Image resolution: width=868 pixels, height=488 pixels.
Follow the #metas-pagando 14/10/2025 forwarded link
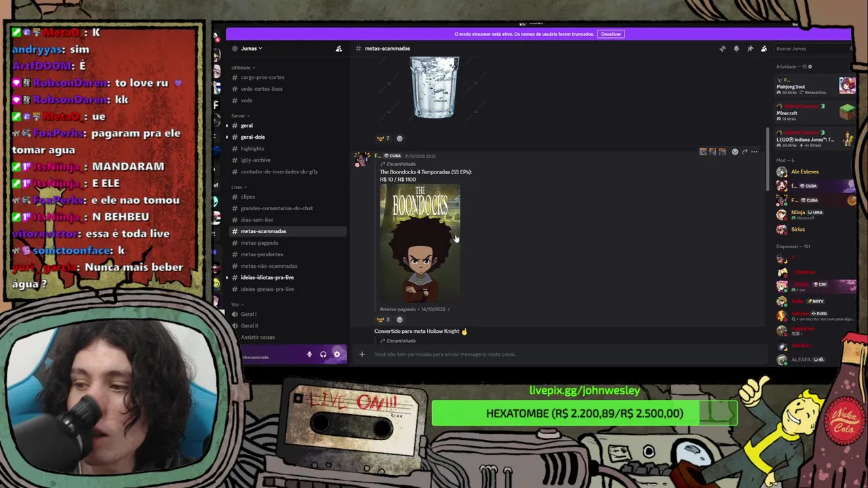(x=414, y=309)
